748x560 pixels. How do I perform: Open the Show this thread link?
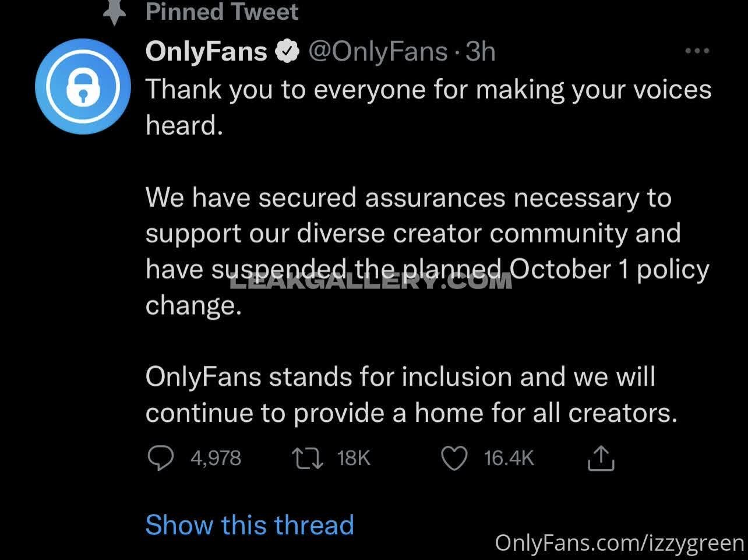tap(249, 525)
